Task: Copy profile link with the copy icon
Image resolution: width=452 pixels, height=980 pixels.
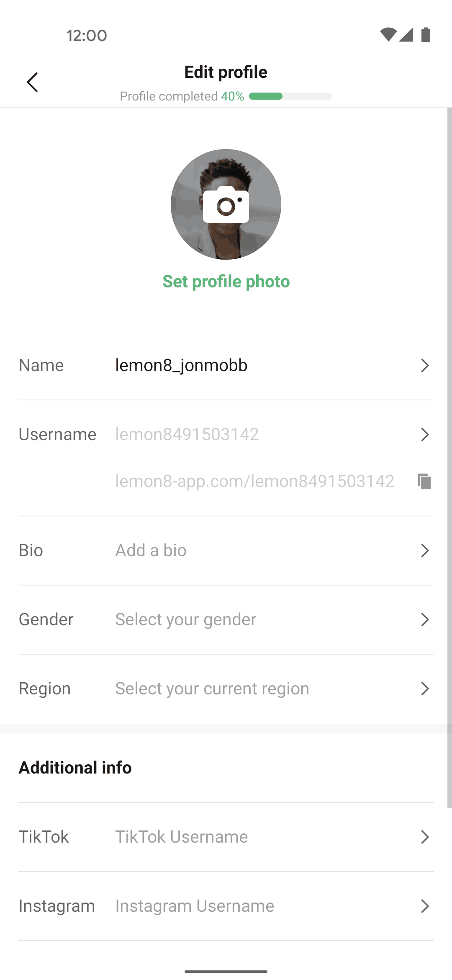Action: (424, 481)
